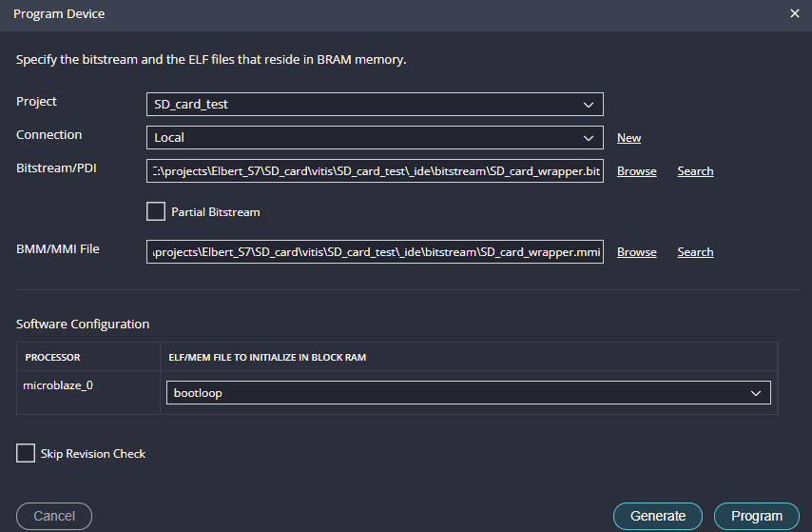
Task: Click the BMM/MMI File path field
Action: (x=375, y=252)
